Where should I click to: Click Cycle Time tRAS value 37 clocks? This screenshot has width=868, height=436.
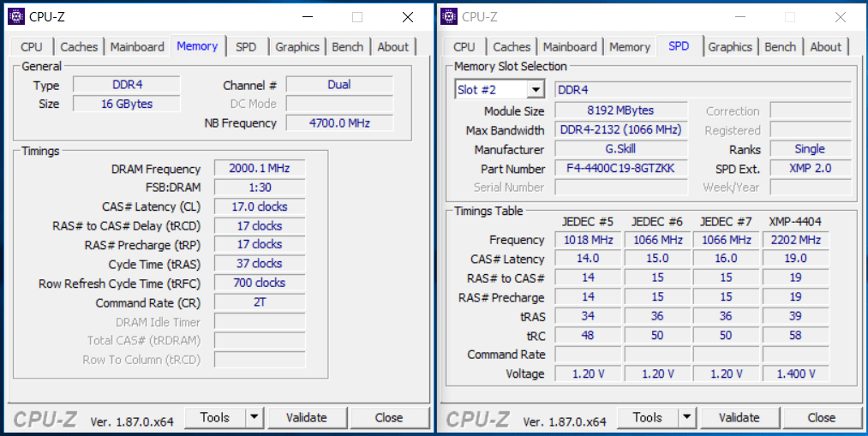(x=260, y=264)
